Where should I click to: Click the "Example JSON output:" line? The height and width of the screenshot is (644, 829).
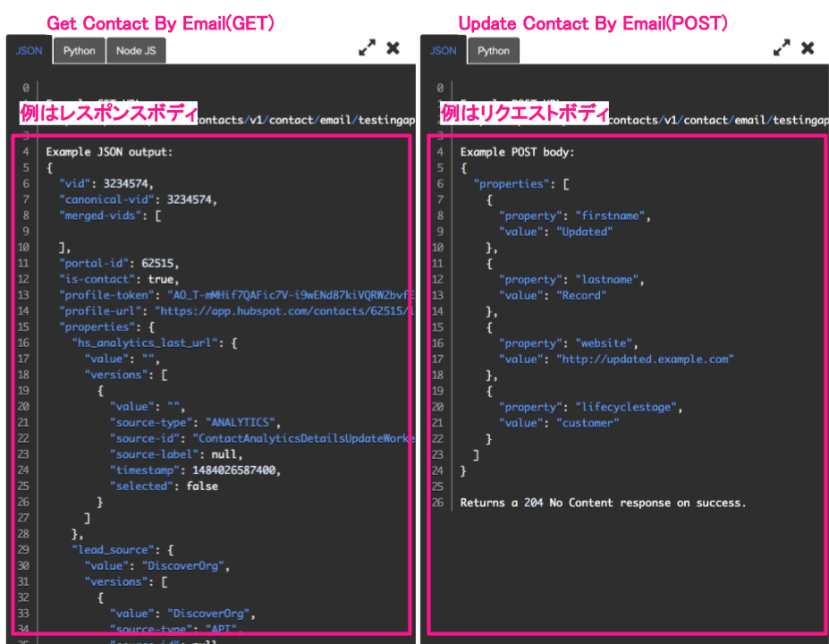(x=109, y=152)
